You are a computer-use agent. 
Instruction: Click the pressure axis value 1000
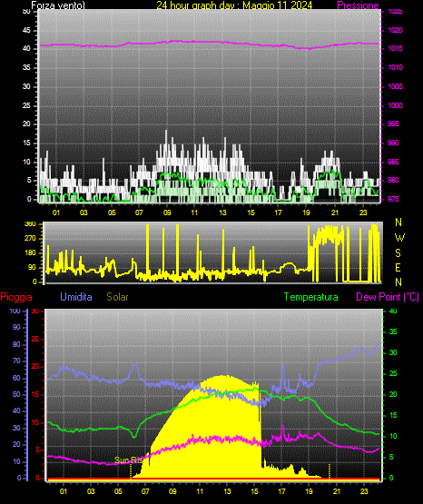tap(396, 105)
